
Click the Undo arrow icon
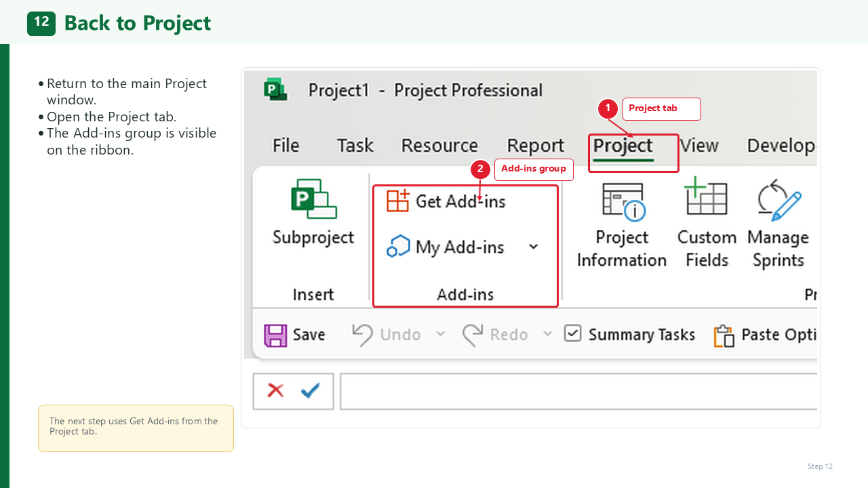[363, 334]
